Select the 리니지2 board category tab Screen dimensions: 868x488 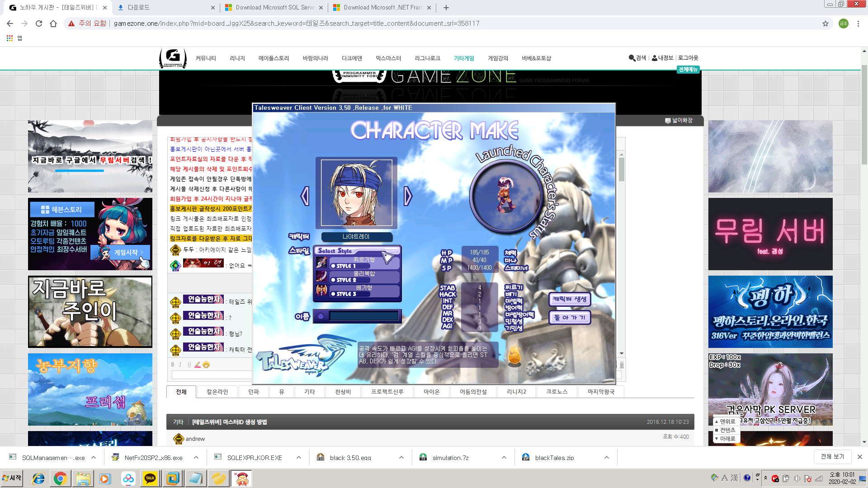click(516, 392)
